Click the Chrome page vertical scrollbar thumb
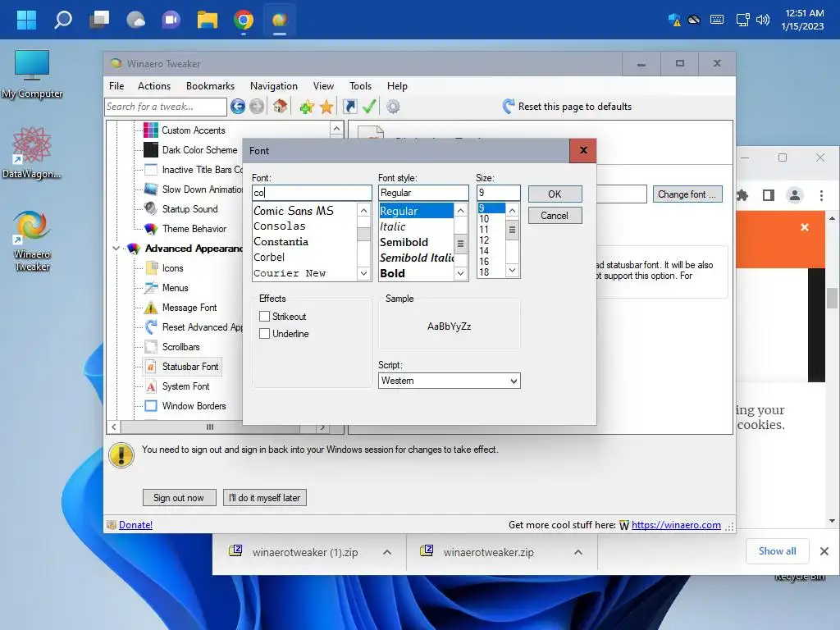The height and width of the screenshot is (630, 840). (x=832, y=299)
